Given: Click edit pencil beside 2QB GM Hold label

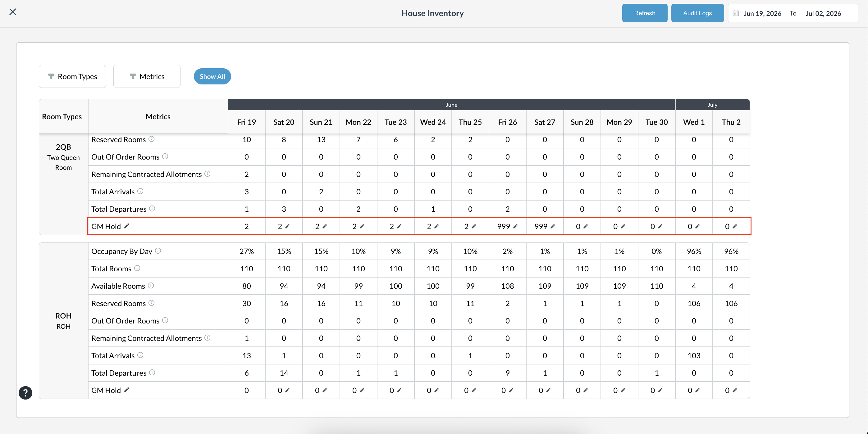Looking at the screenshot, I should click(127, 226).
